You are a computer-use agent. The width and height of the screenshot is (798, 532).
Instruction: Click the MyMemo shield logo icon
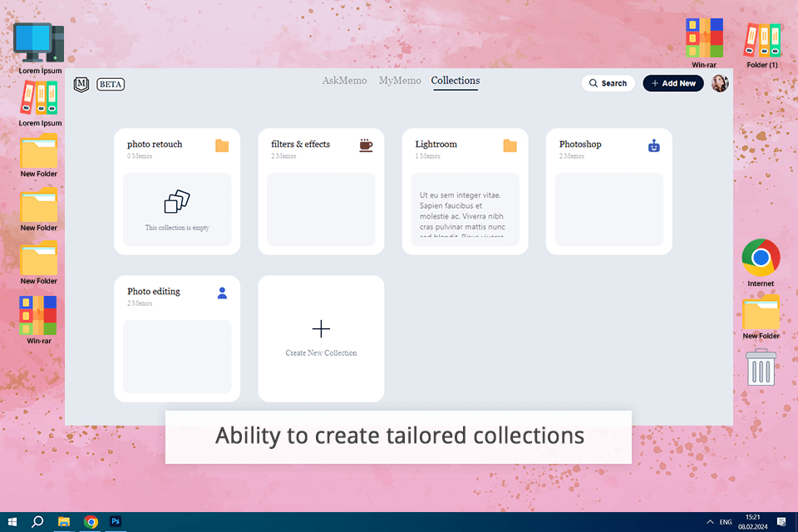click(x=81, y=84)
